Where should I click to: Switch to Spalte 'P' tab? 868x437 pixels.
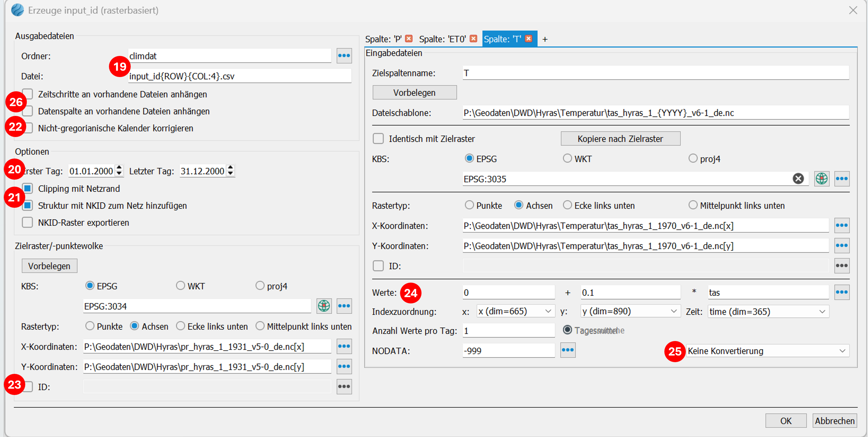(383, 39)
